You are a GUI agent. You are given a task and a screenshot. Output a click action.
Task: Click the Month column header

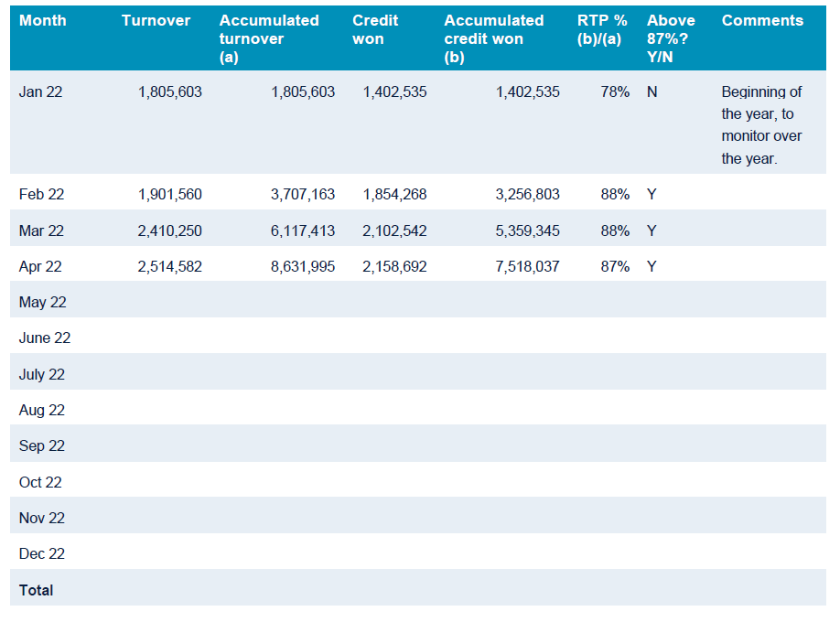point(43,20)
